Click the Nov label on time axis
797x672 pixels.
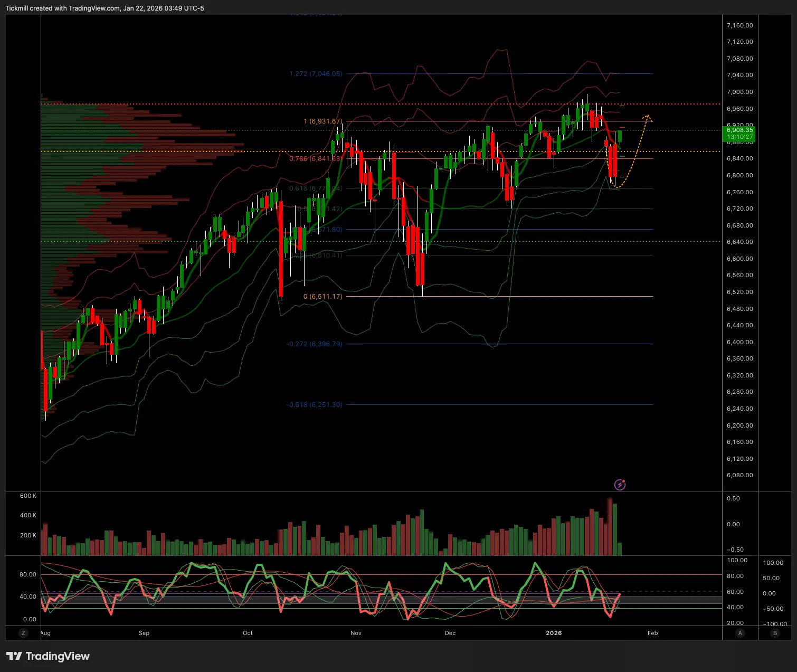[x=356, y=633]
